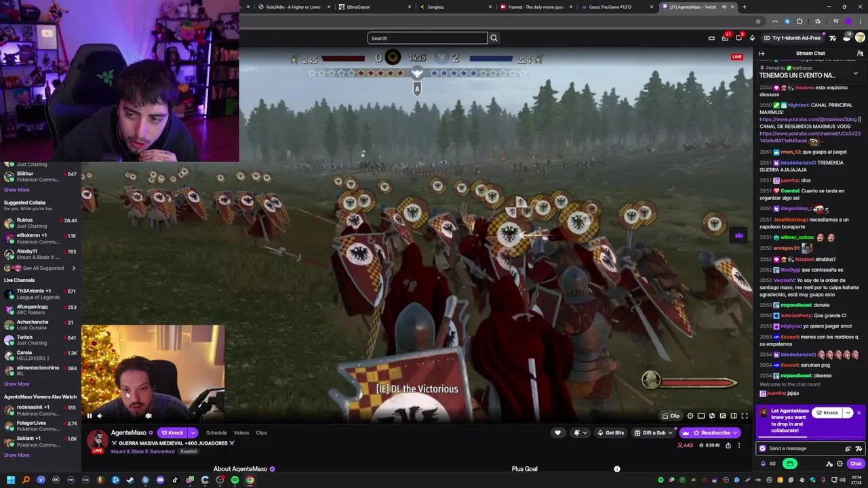Knock button next to AgenteMaxo name
Image resolution: width=868 pixels, height=488 pixels.
172,432
